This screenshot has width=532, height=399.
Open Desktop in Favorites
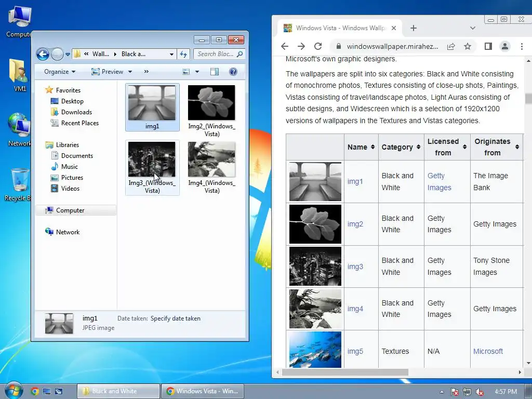click(x=72, y=101)
